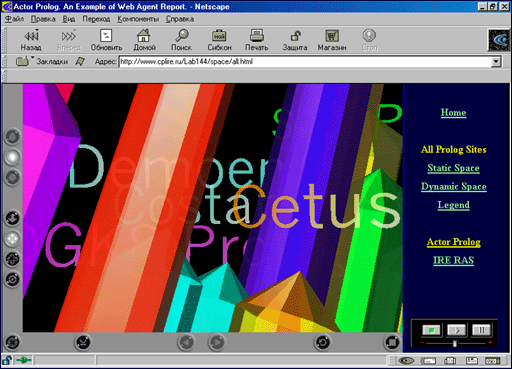Open the home page with Домой
Image resolution: width=512 pixels, height=369 pixels.
[144, 40]
